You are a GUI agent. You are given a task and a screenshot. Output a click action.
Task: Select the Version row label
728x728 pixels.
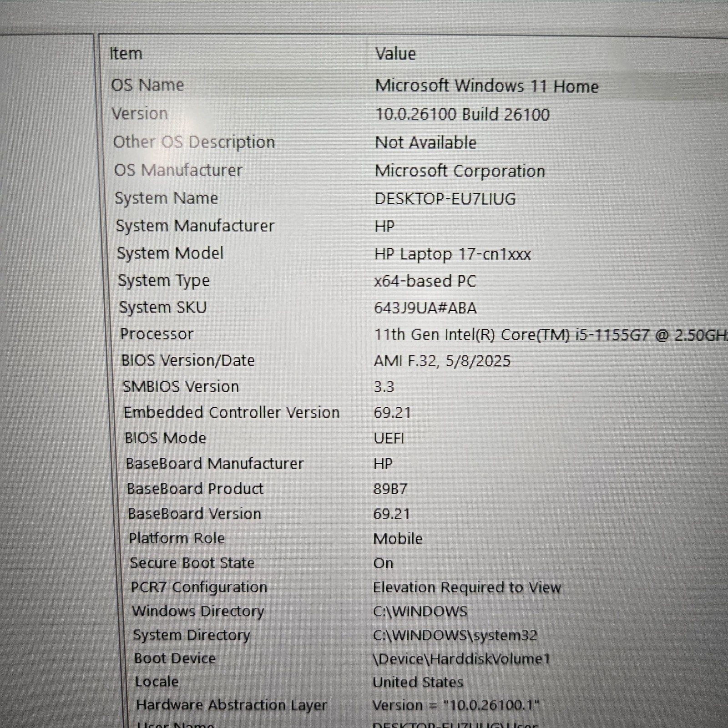click(140, 113)
